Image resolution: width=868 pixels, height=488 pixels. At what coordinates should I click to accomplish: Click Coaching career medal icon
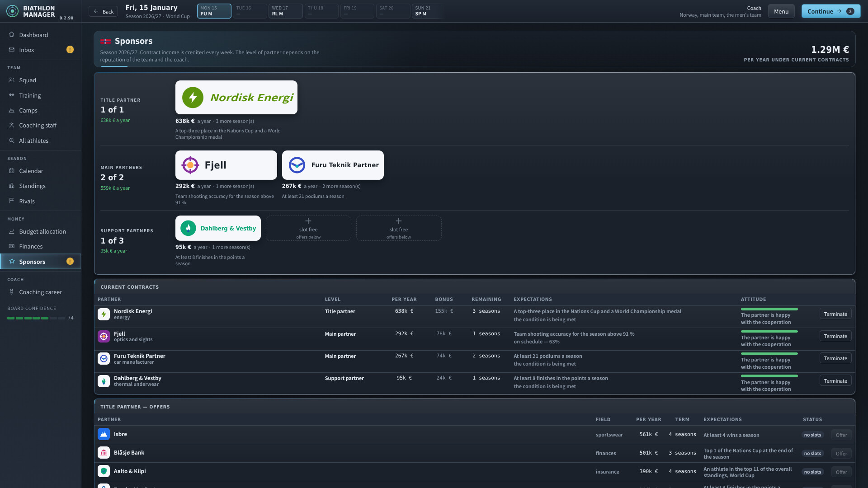pos(12,292)
